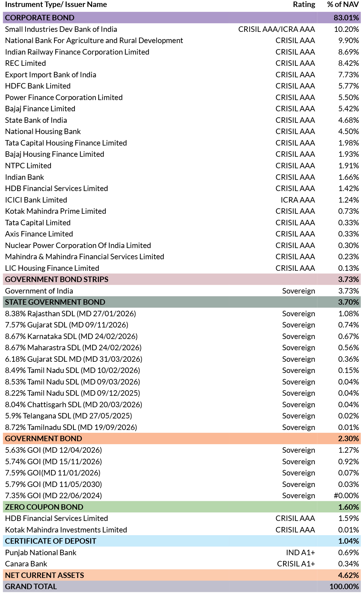
Task: Click the HDFC Bank Limited entry
Action: (x=38, y=86)
